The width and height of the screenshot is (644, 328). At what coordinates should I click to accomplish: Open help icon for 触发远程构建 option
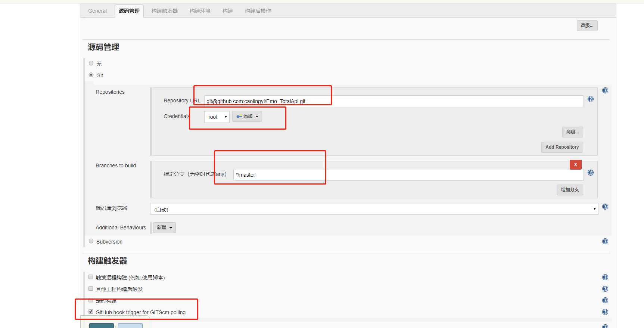pyautogui.click(x=605, y=277)
